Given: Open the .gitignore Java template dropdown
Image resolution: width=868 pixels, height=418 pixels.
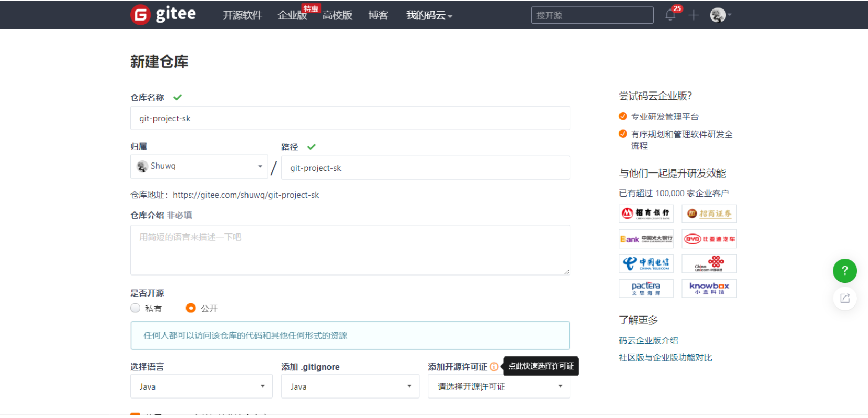Looking at the screenshot, I should coord(350,386).
